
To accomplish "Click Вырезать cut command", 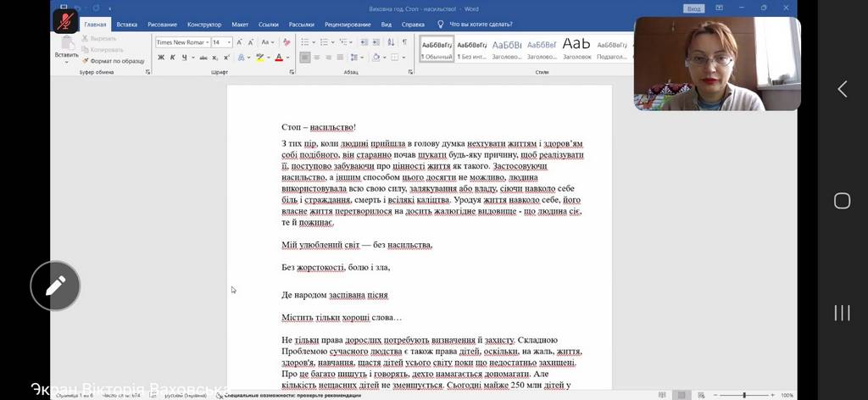I will pos(100,38).
